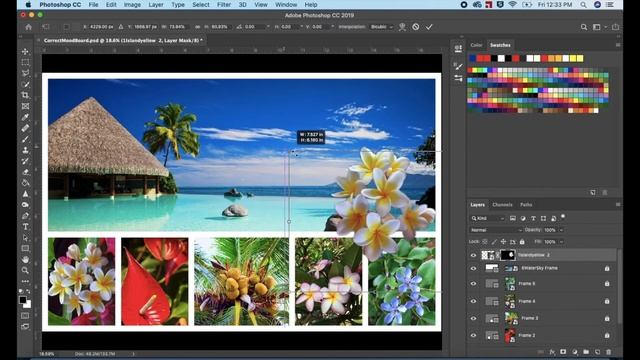Switch to the Paths tab
Image resolution: width=640 pixels, height=360 pixels.
[x=526, y=205]
